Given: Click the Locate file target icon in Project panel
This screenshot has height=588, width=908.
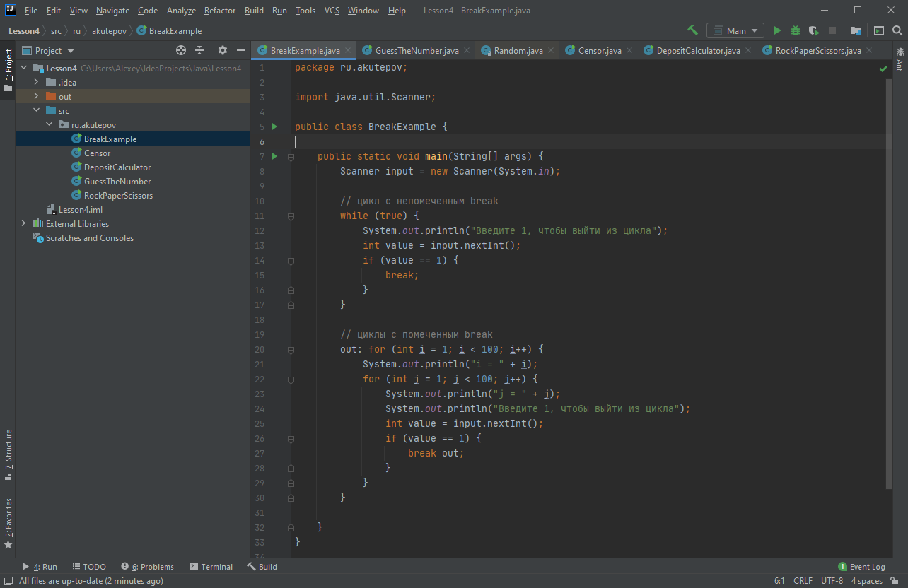Looking at the screenshot, I should [x=181, y=50].
